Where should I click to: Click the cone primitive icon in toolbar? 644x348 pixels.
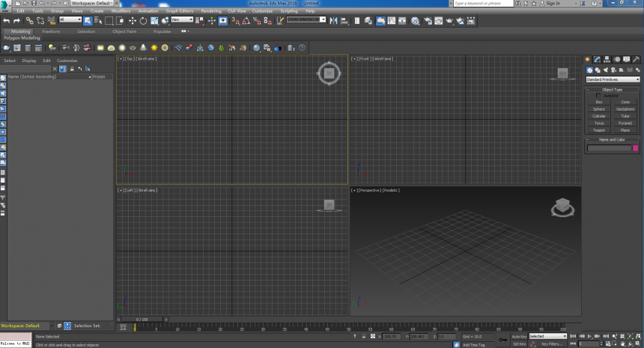coord(143,48)
